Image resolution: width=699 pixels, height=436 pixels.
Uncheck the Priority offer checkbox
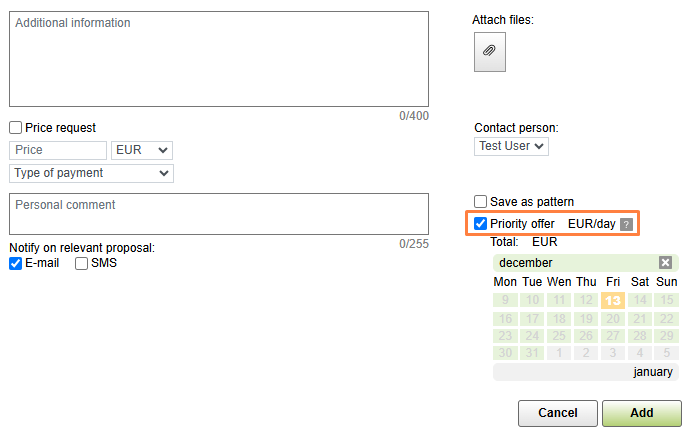pyautogui.click(x=481, y=224)
